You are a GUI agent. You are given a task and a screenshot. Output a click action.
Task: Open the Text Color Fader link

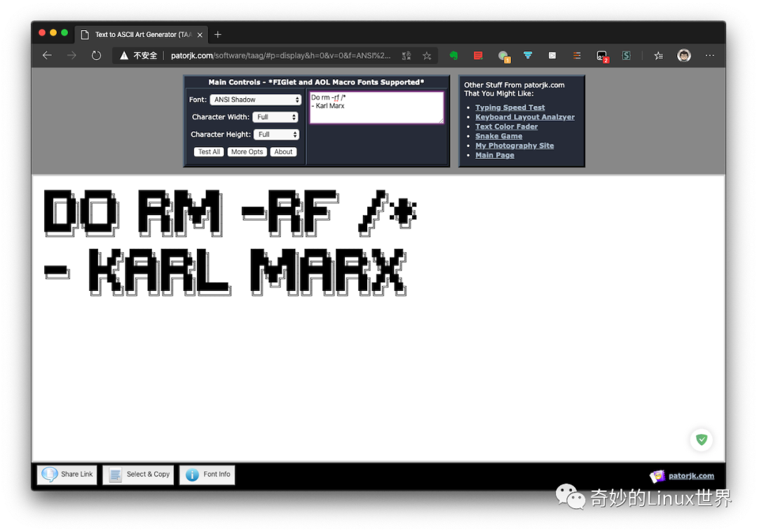tap(507, 126)
